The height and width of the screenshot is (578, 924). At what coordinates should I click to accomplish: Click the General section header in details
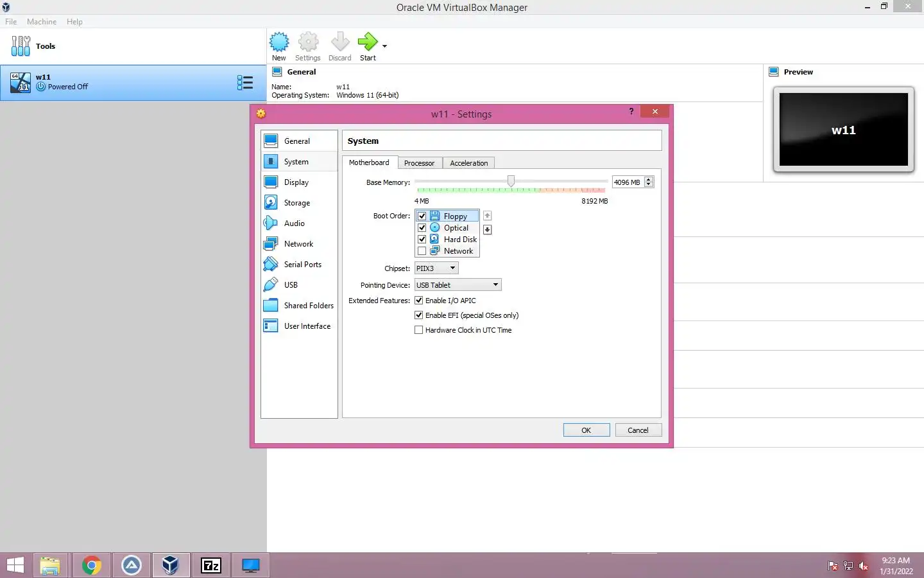coord(302,72)
